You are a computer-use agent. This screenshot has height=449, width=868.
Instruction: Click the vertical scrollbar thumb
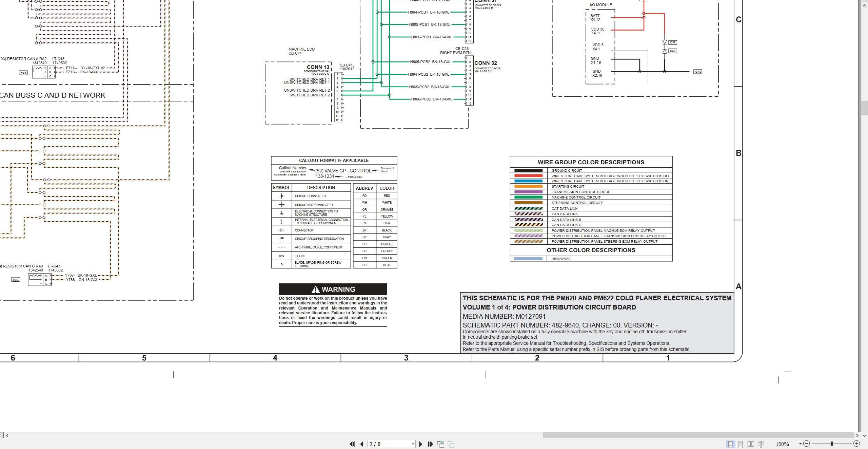[x=864, y=109]
